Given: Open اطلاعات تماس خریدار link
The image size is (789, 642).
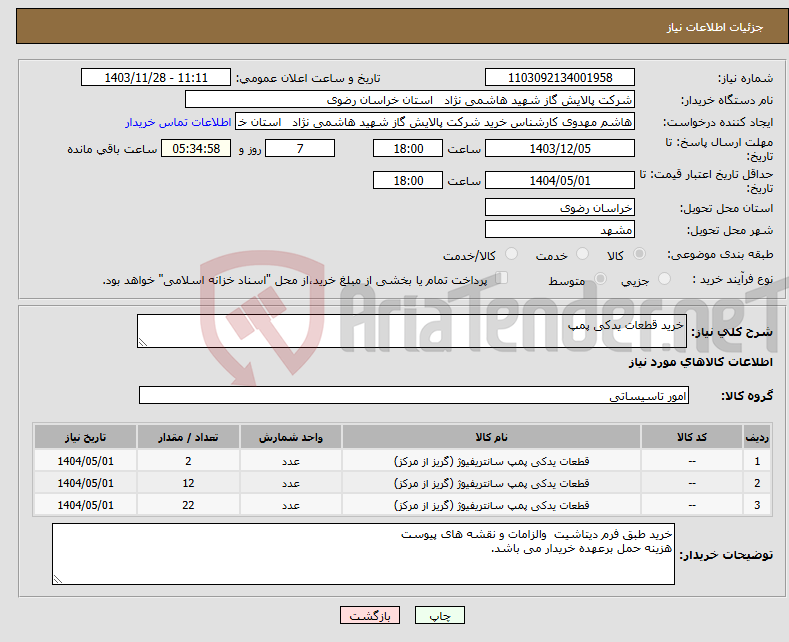Looking at the screenshot, I should tap(178, 122).
